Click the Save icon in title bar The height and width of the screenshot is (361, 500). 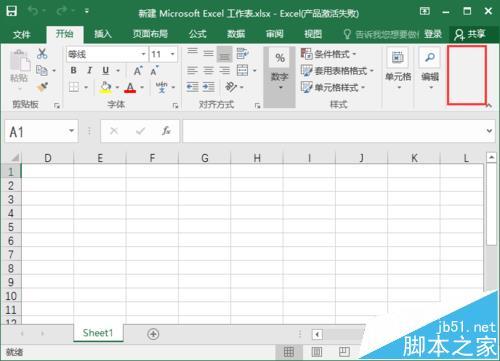11,11
